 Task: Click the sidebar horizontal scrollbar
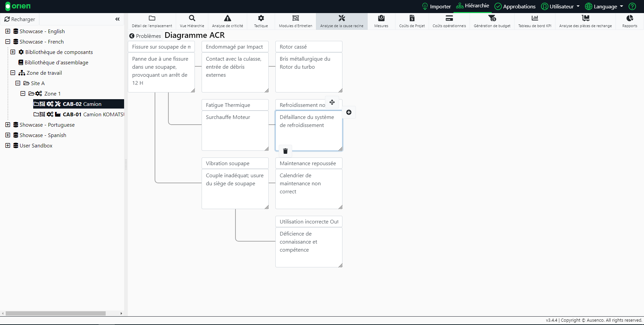[56, 313]
